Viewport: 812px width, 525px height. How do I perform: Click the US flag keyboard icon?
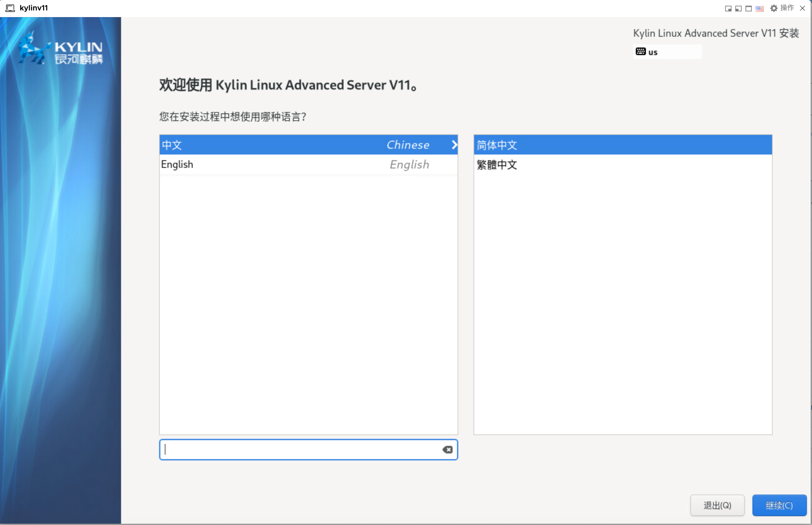click(759, 9)
